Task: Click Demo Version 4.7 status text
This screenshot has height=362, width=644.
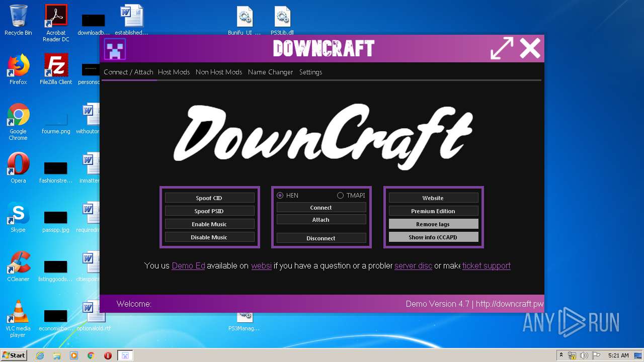Action: [x=437, y=304]
